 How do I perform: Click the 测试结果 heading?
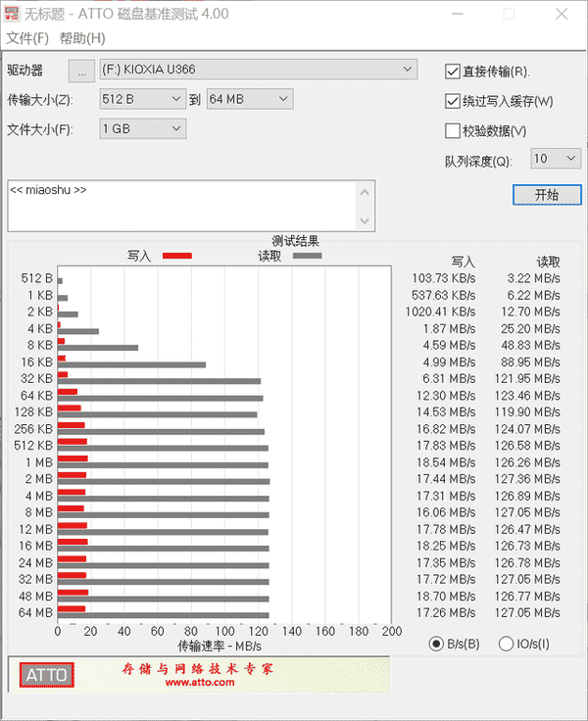(295, 241)
